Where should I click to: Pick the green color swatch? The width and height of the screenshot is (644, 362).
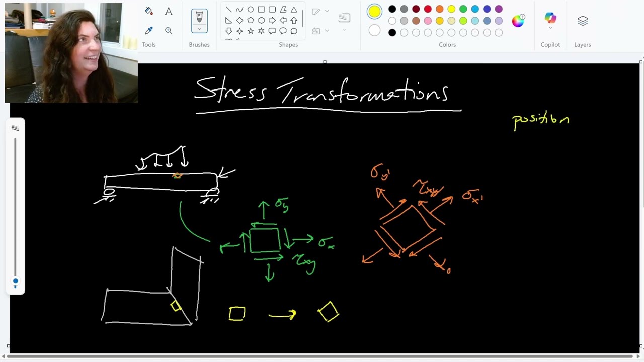(x=463, y=9)
